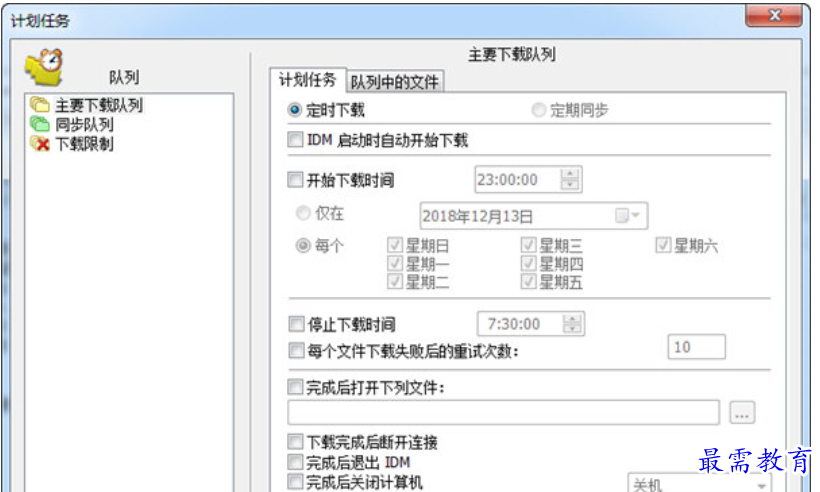
Task: Click the 主要下载队列 yellow folder icon
Action: coord(40,105)
